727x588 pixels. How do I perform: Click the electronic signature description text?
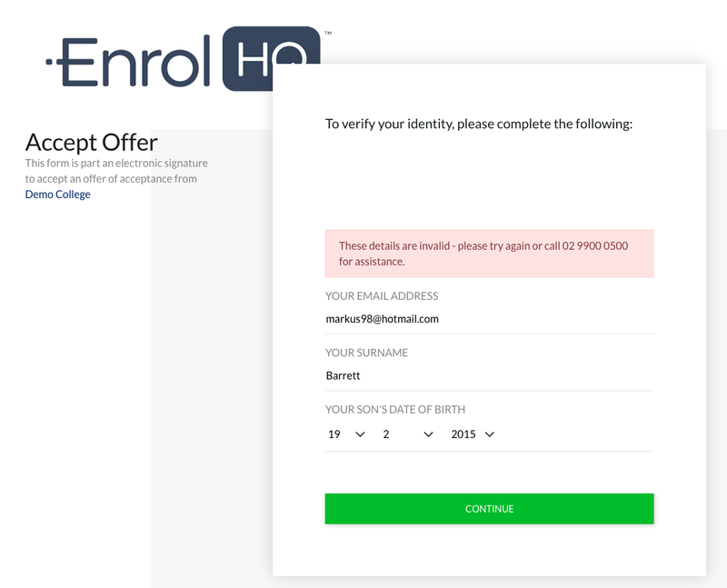coord(116,171)
